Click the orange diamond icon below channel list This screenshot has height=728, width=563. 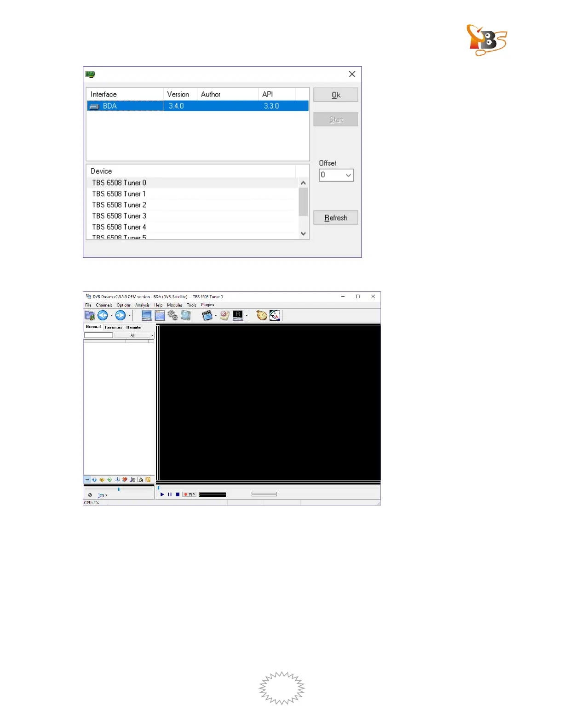click(x=102, y=479)
